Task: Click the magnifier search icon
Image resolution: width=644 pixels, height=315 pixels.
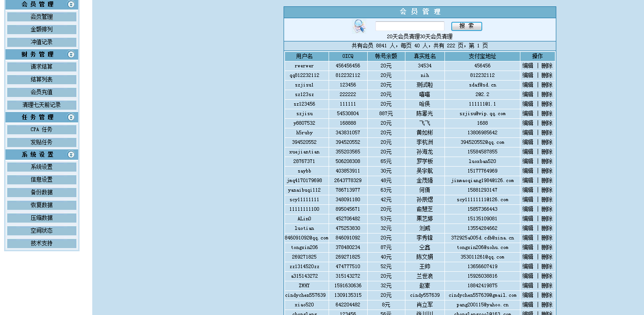Action: (359, 26)
